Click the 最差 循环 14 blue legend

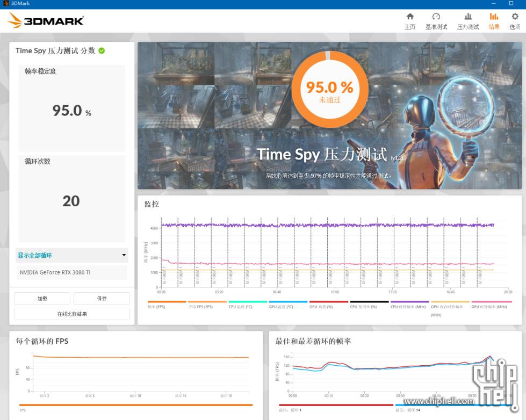[453, 405]
